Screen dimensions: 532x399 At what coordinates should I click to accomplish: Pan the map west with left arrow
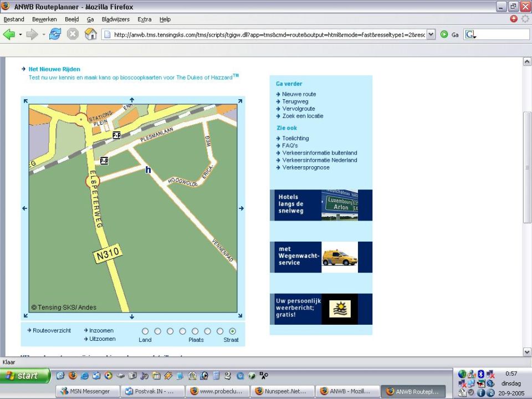click(24, 208)
